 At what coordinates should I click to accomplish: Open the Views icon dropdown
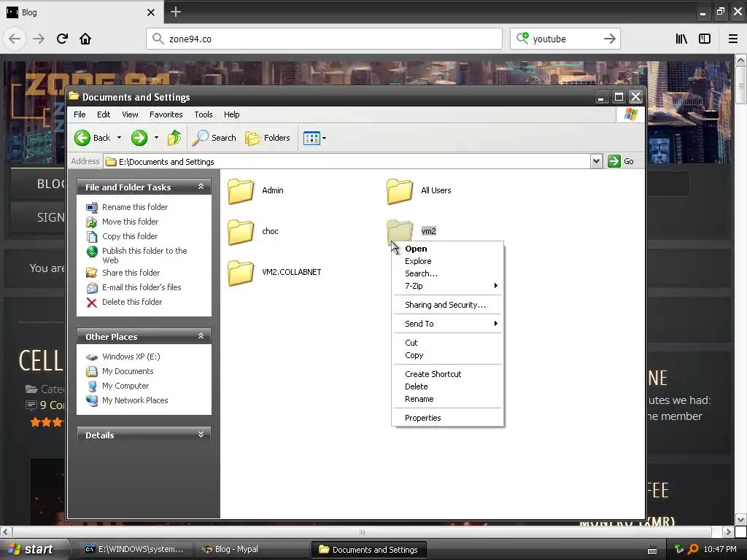314,138
